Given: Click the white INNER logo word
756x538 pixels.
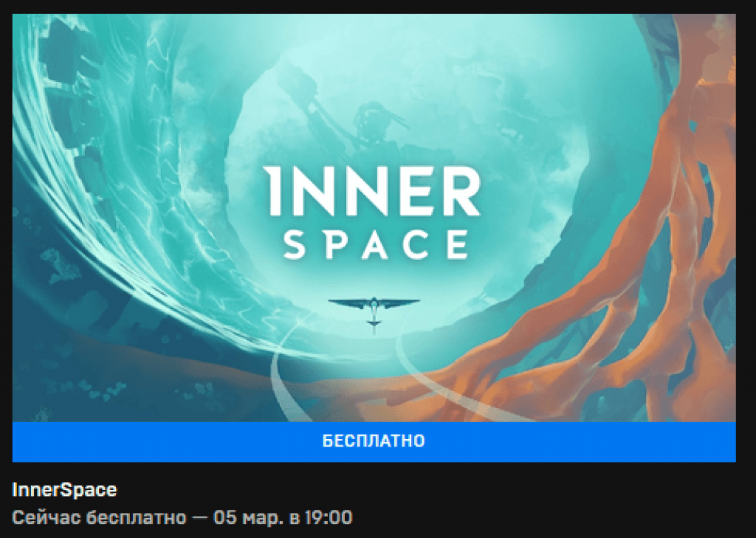Looking at the screenshot, I should coord(372,191).
